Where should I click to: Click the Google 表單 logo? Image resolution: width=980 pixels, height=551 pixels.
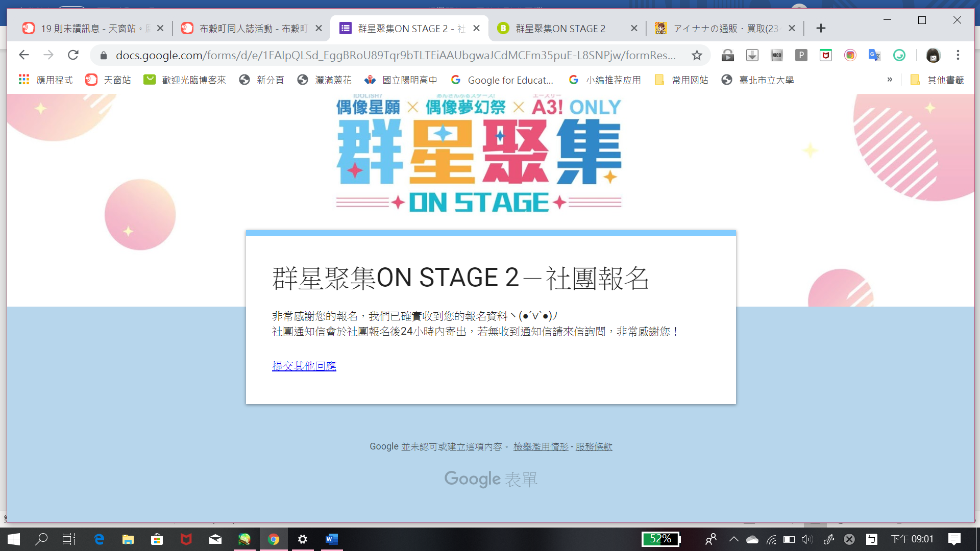(x=491, y=479)
